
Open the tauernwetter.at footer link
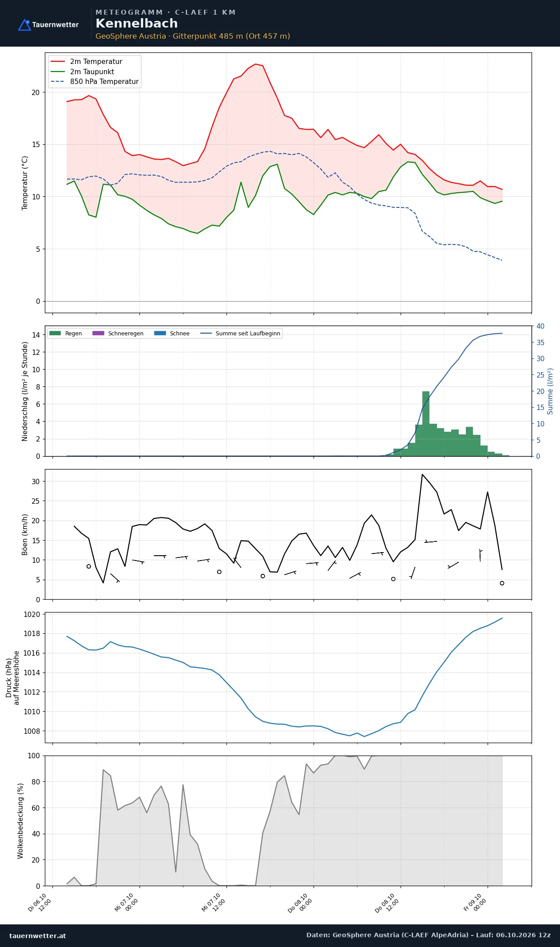[37, 935]
